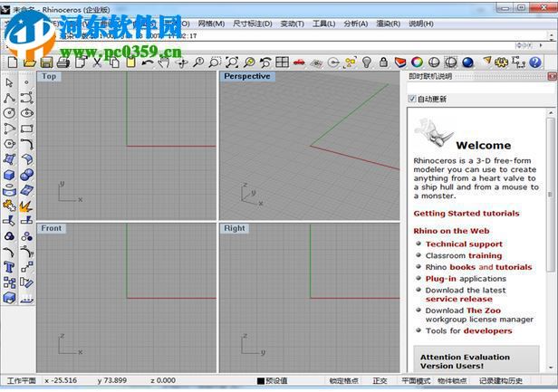The image size is (558, 392).
Task: Toggle 锁定格点 in the status bar
Action: 343,380
